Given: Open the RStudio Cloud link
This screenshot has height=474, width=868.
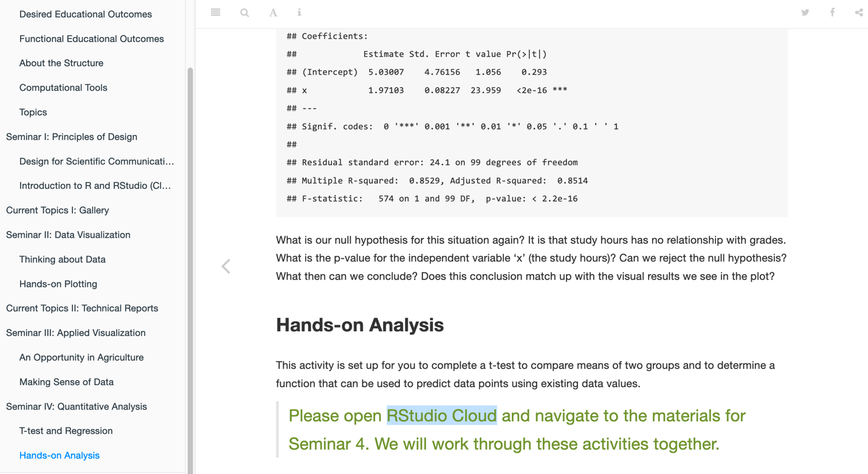Looking at the screenshot, I should pyautogui.click(x=441, y=416).
